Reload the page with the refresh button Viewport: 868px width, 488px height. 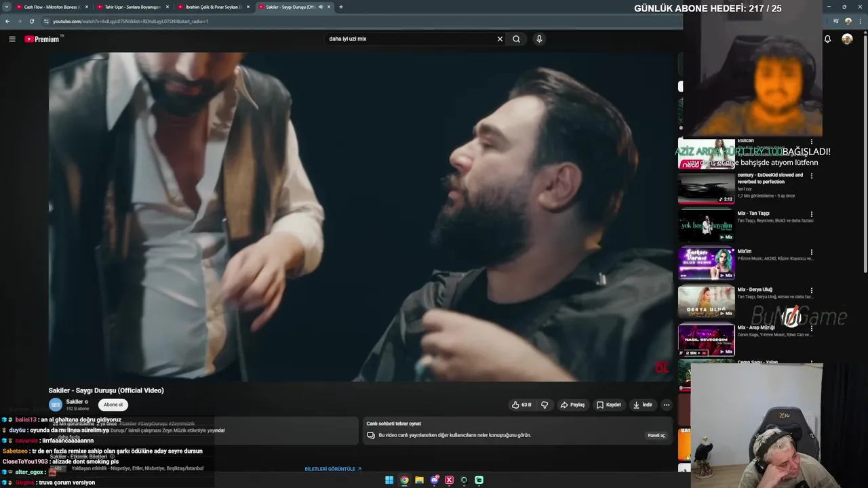click(32, 21)
